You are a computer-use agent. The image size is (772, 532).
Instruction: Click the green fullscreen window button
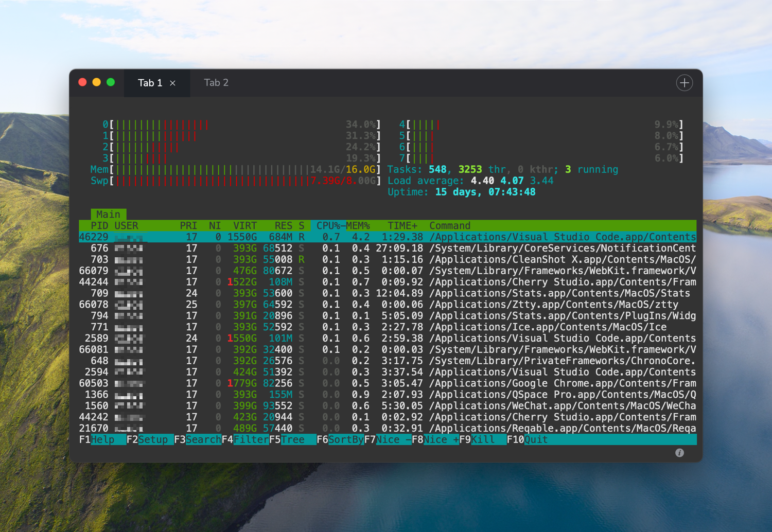pos(111,82)
